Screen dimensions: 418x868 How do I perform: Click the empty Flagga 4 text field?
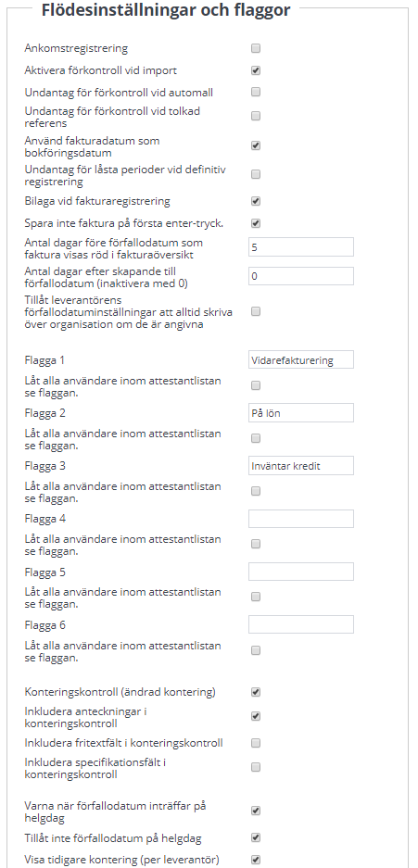(301, 520)
